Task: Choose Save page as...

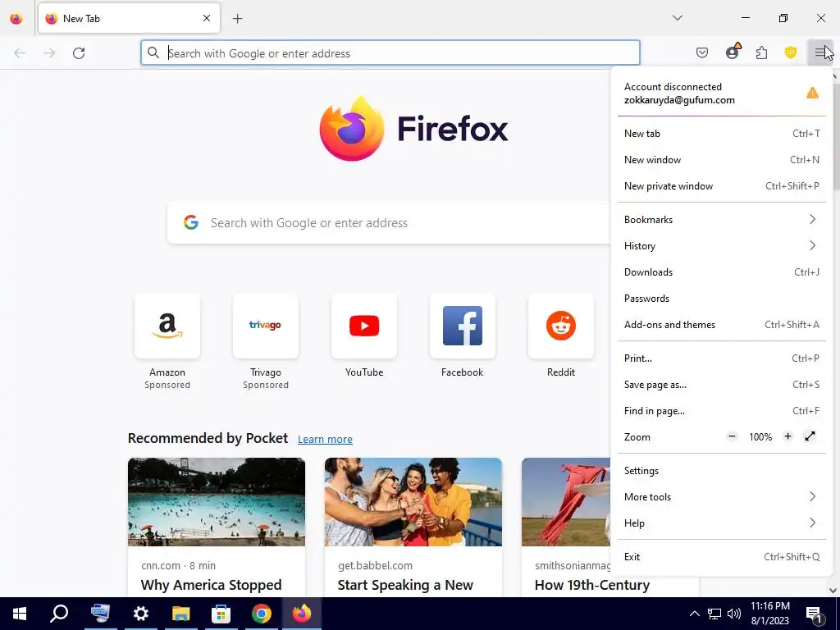Action: click(x=722, y=385)
